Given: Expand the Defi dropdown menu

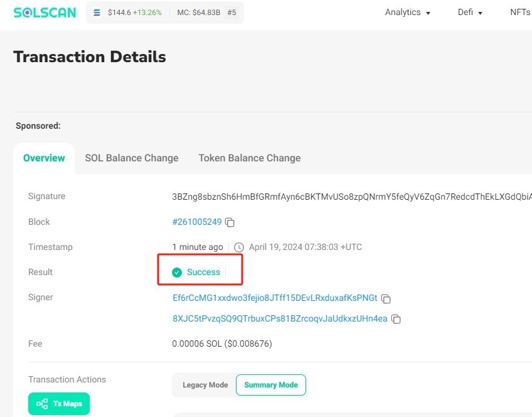Looking at the screenshot, I should 470,13.
